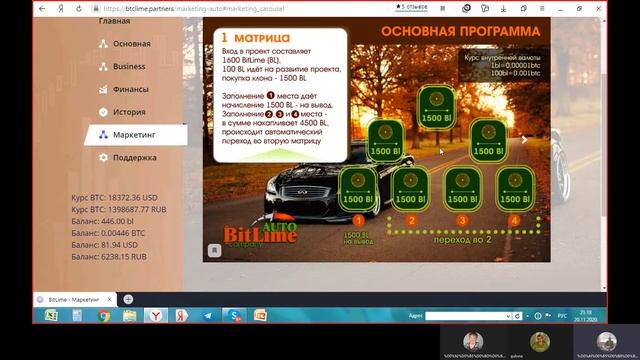This screenshot has height=360, width=640.
Task: Open the taskbar clock and date
Action: (586, 316)
